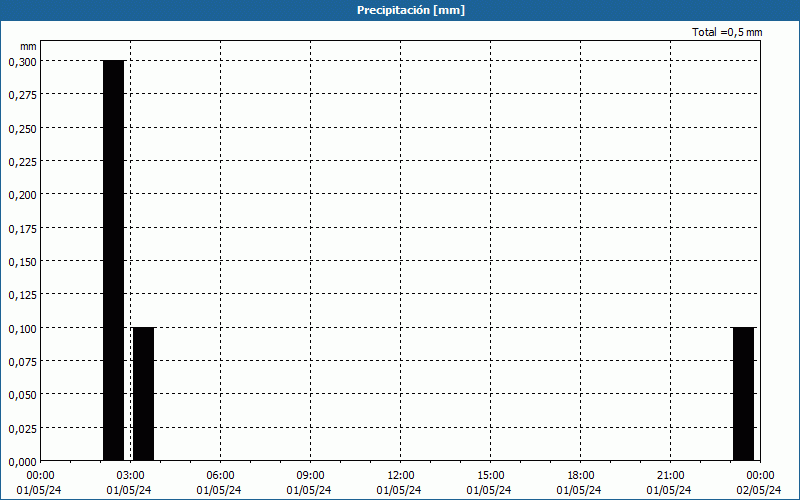
Task: Click the 15:00 time axis label
Action: pyautogui.click(x=490, y=483)
